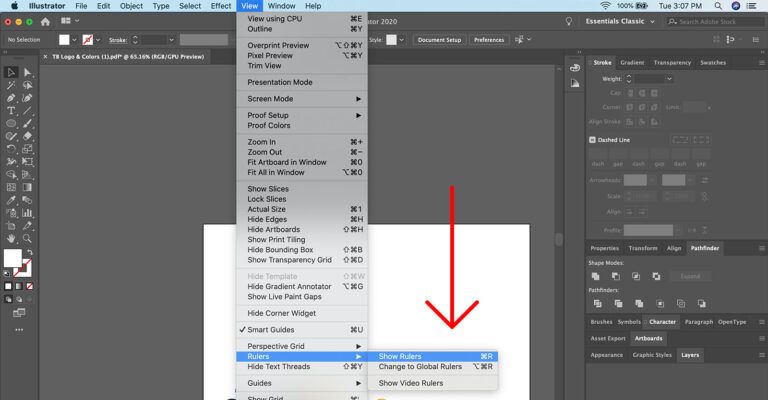This screenshot has width=768, height=400.
Task: Click the Document Setup button
Action: click(x=439, y=40)
